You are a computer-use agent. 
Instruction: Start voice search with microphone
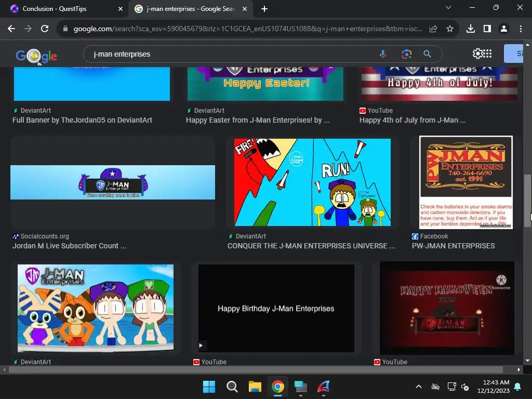383,54
